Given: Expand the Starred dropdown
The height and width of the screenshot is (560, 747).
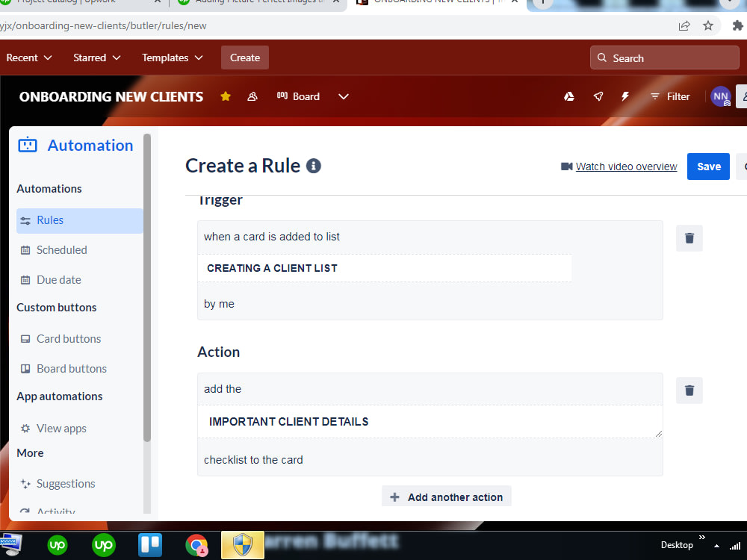Looking at the screenshot, I should (x=96, y=57).
